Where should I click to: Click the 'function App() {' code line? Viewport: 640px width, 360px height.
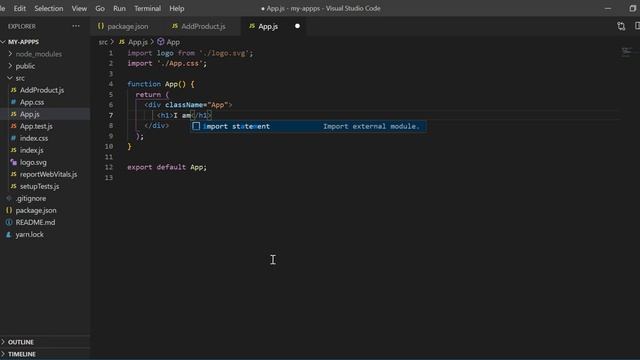[161, 84]
